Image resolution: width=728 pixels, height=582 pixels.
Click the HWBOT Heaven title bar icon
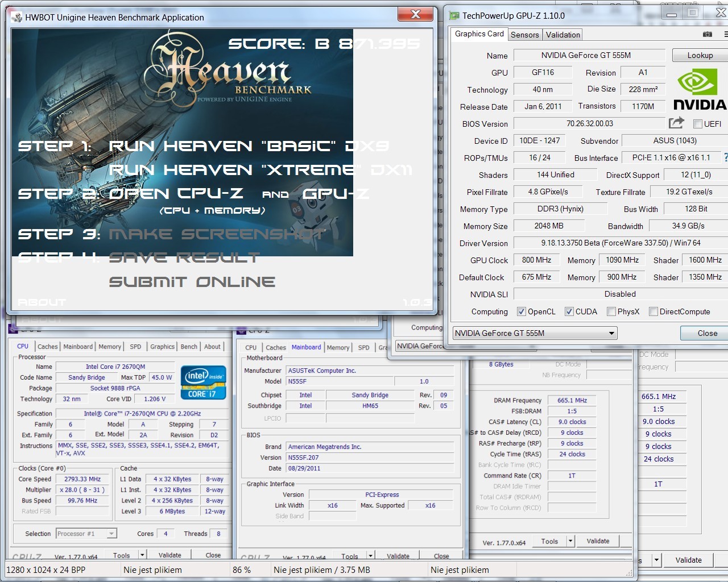coord(16,17)
